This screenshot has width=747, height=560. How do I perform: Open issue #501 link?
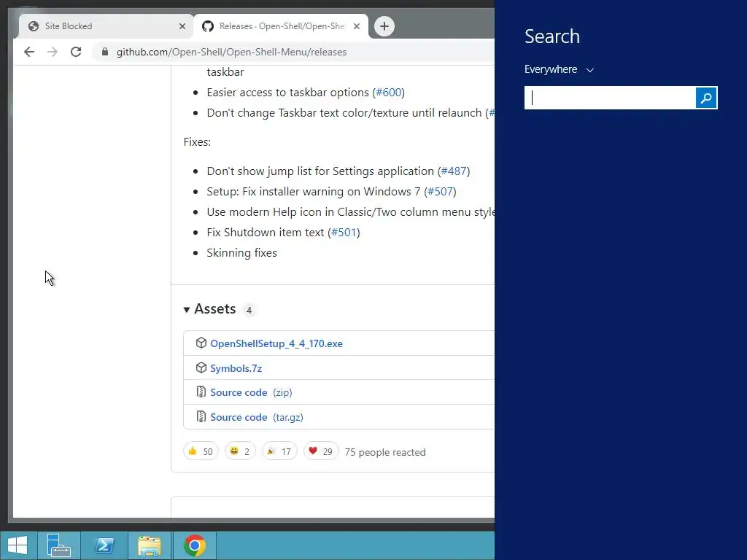tap(344, 233)
